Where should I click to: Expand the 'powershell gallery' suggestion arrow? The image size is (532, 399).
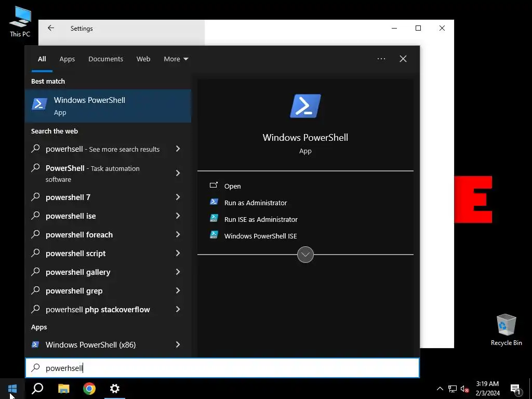(x=178, y=271)
